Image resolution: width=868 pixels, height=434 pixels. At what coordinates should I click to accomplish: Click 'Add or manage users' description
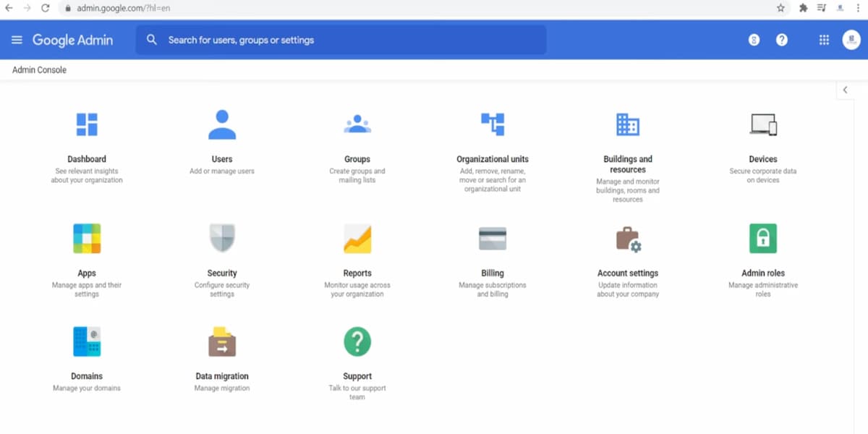(222, 171)
